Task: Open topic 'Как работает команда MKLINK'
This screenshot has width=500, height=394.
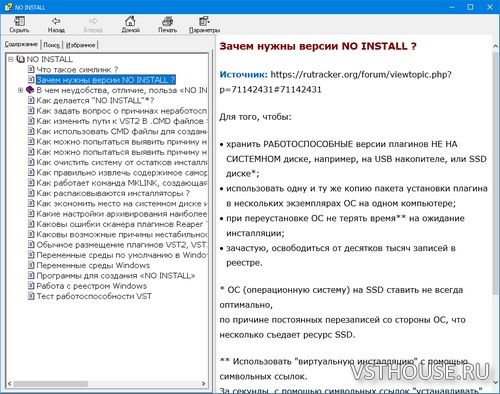Action: point(121,183)
